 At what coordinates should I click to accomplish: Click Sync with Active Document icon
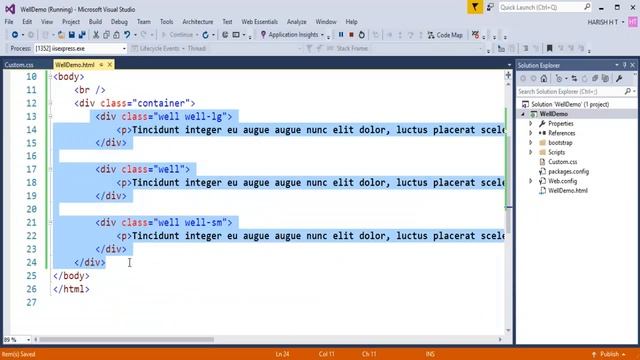(574, 78)
